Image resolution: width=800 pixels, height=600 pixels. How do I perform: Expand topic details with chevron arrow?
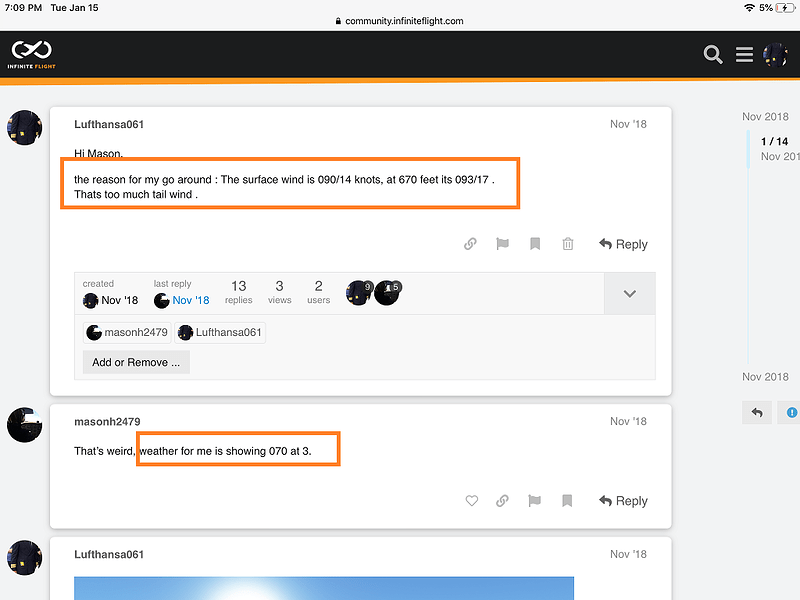click(x=630, y=293)
